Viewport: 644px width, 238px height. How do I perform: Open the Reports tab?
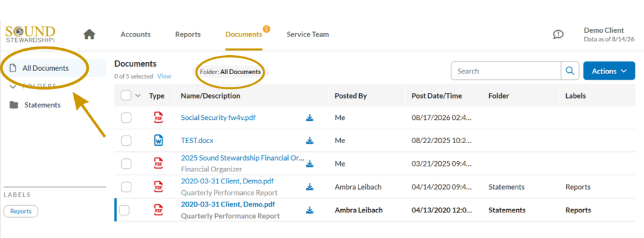[x=187, y=35]
